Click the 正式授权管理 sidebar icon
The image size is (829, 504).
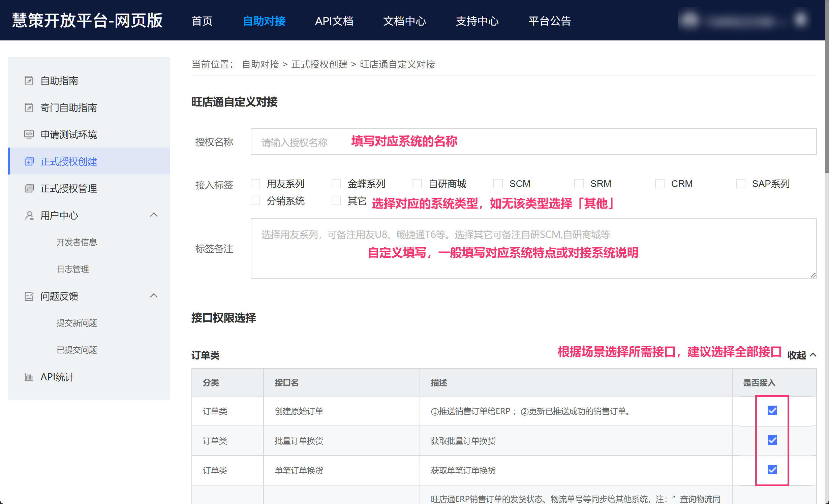[x=29, y=189]
